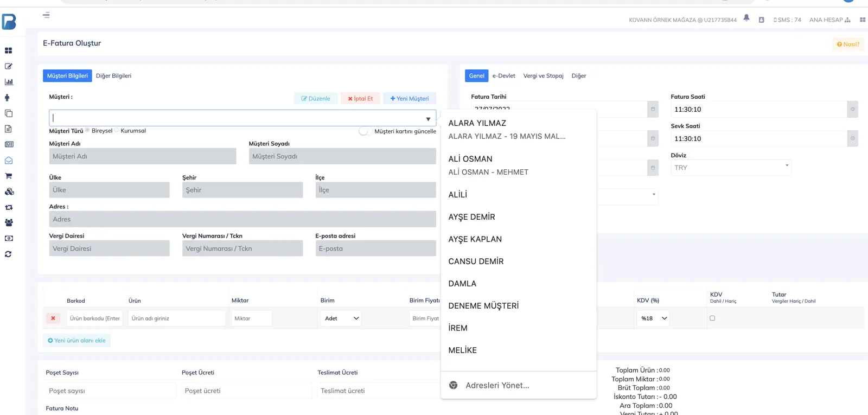Expand the Döviz TRY dropdown
The height and width of the screenshot is (415, 868).
[x=731, y=168]
